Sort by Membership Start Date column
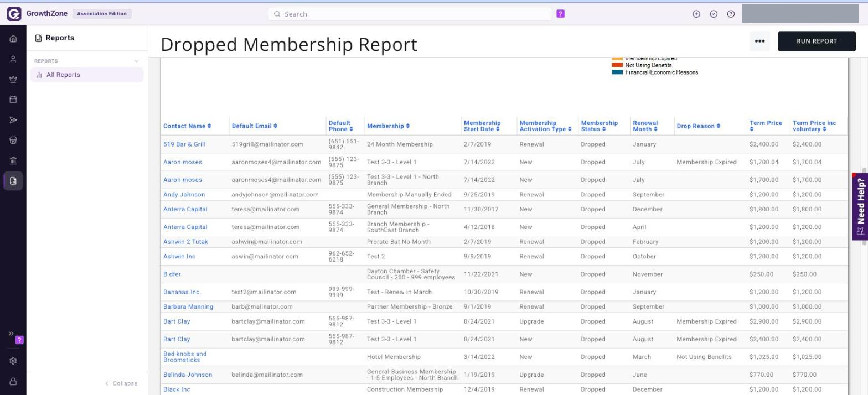The image size is (868, 395). click(x=482, y=126)
